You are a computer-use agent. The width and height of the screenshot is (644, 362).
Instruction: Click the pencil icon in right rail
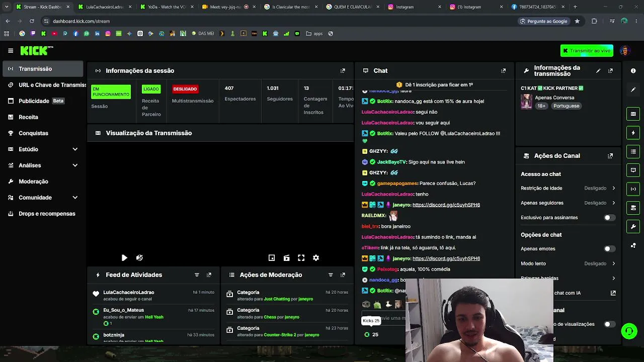(x=633, y=89)
